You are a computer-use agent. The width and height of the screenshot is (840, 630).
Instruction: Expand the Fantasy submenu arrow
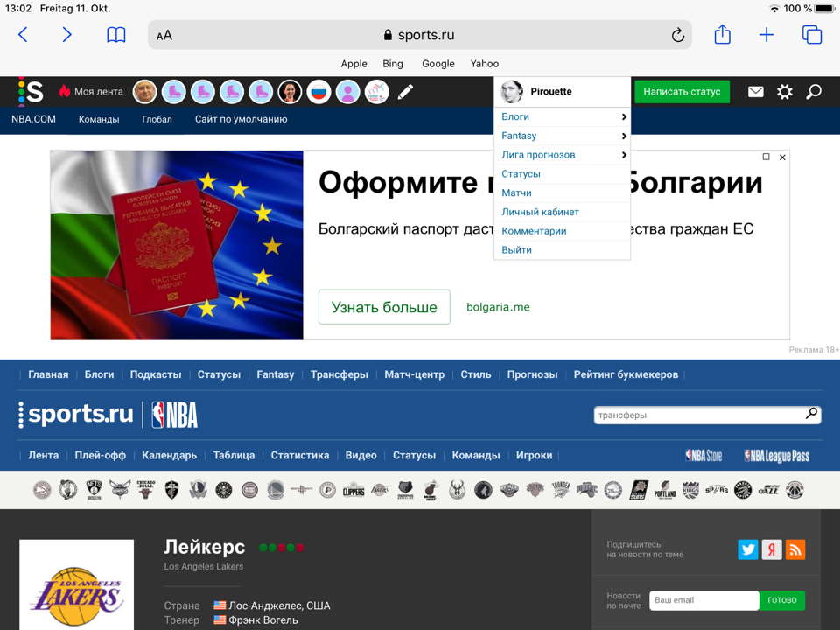[x=624, y=136]
